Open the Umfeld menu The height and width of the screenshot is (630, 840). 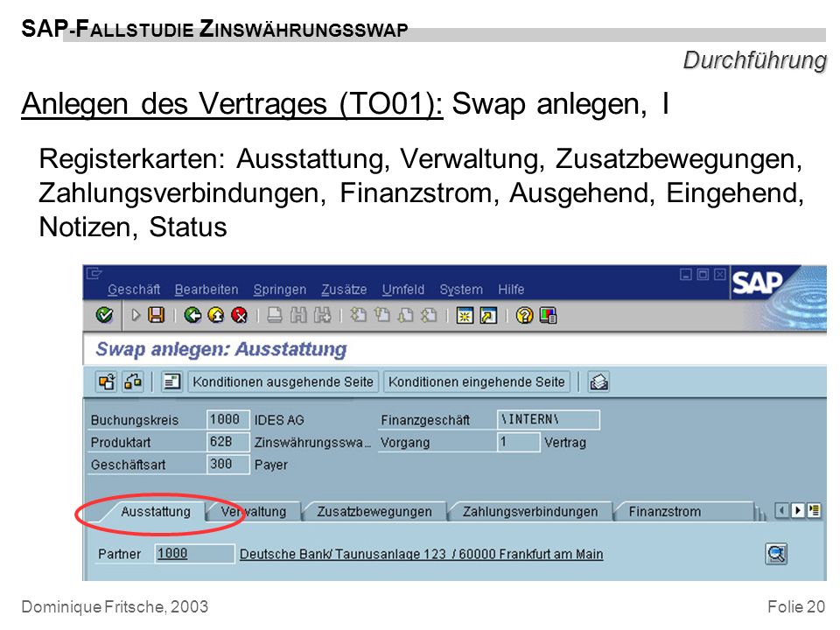point(402,290)
